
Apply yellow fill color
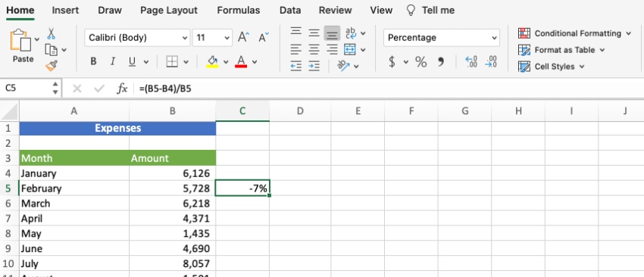click(212, 62)
